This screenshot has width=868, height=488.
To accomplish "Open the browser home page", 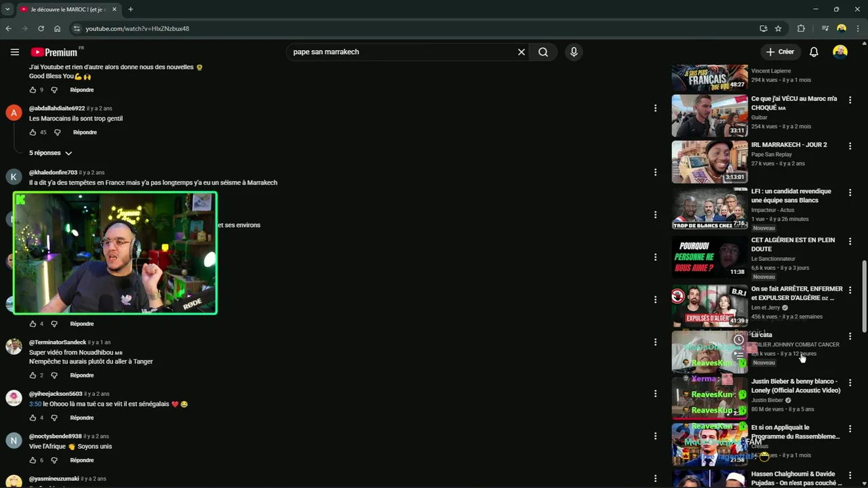I will point(57,28).
